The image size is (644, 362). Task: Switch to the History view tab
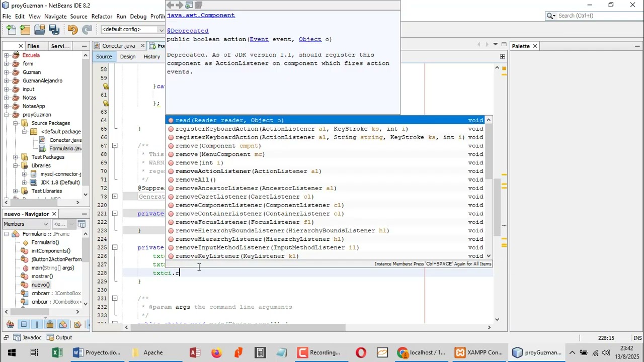coord(151,57)
